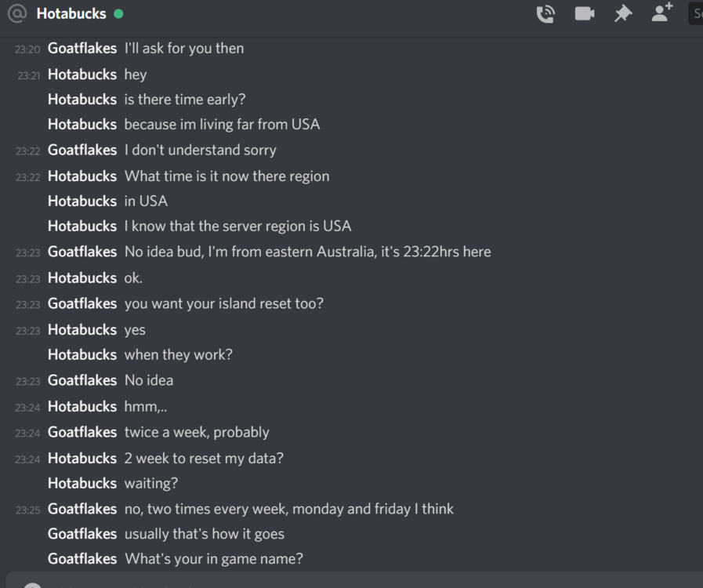The width and height of the screenshot is (703, 588).
Task: Click the add friends to DM icon
Action: click(x=662, y=13)
